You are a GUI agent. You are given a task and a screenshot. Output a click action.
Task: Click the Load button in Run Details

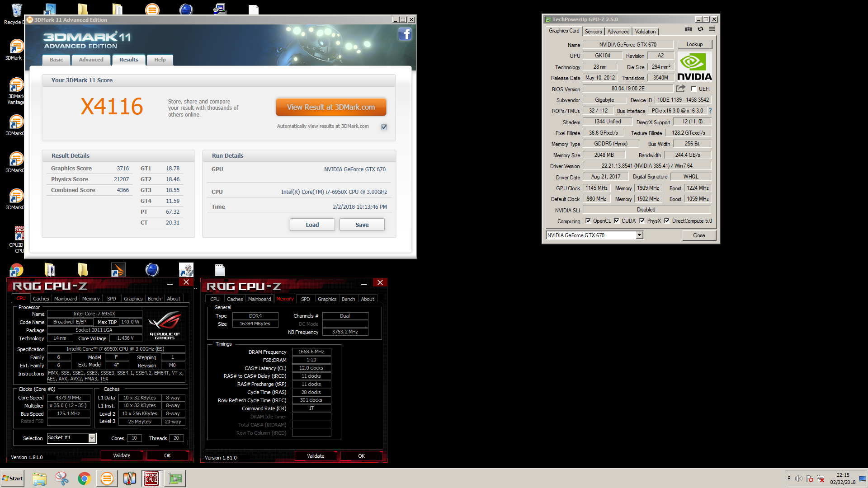coord(312,225)
